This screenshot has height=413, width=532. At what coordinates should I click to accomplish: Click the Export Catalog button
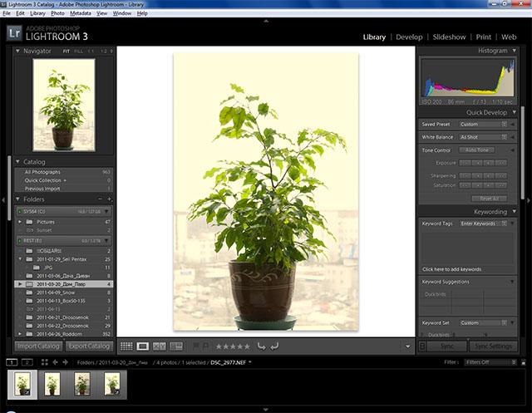tap(89, 347)
